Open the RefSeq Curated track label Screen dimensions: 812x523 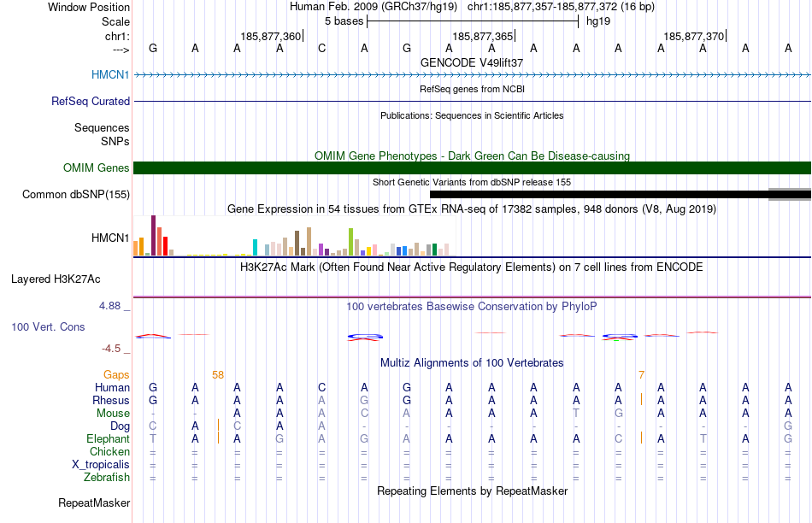91,101
